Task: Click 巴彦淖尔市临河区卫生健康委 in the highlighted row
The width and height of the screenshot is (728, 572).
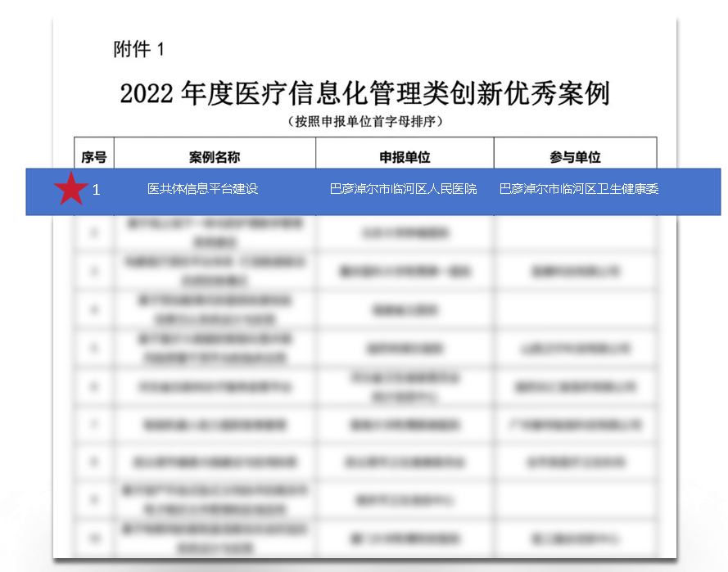Action: pos(579,189)
